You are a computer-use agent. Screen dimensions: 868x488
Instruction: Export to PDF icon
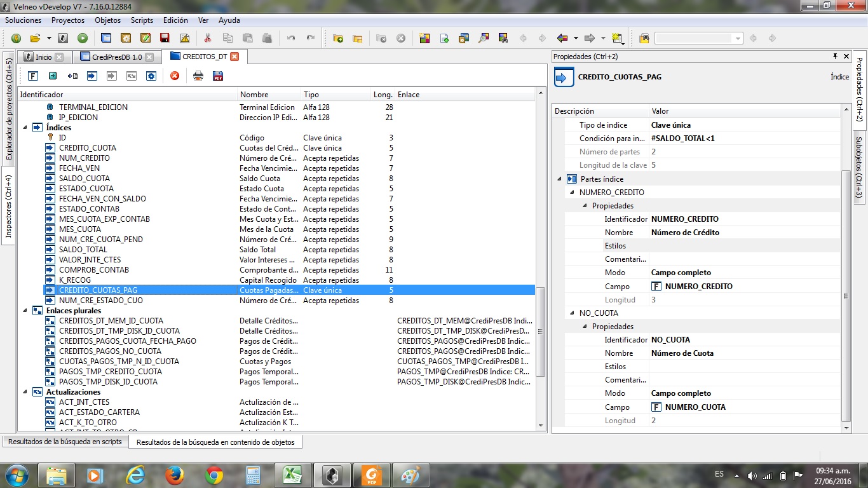click(x=217, y=76)
